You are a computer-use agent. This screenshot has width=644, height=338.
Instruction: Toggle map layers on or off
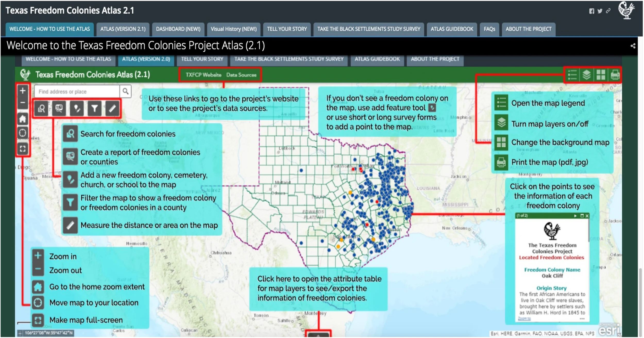586,75
